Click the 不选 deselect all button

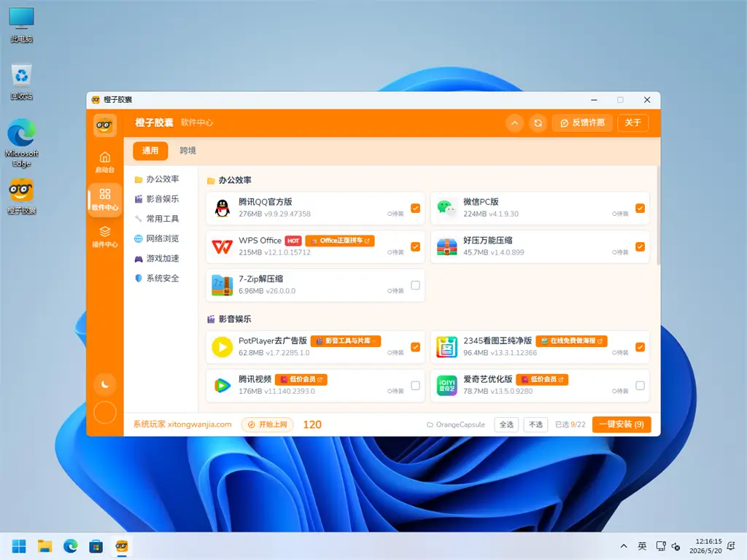tap(535, 424)
